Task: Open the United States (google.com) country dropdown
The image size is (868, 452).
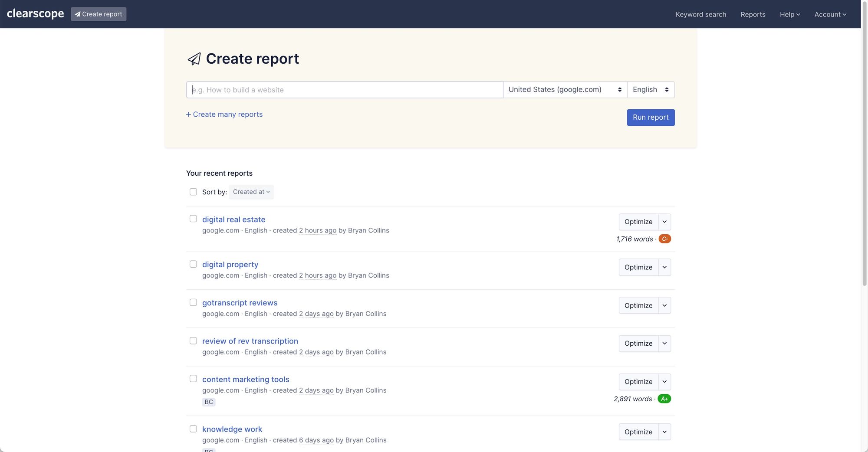Action: (x=565, y=90)
